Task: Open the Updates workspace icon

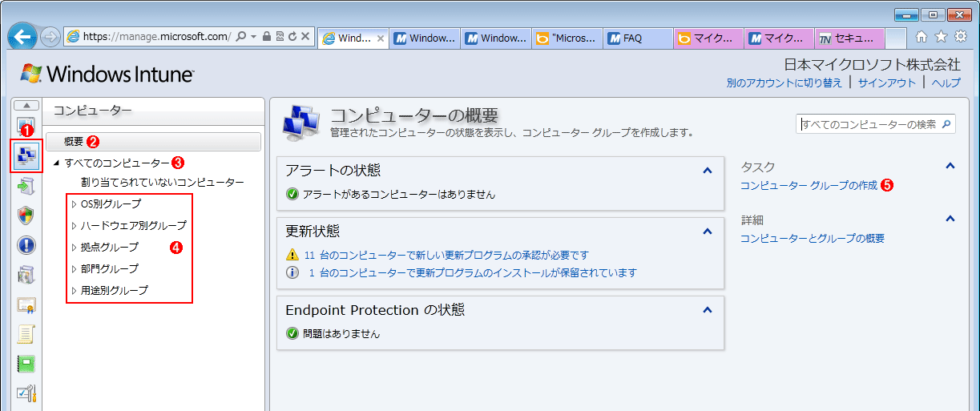Action: coord(26,186)
